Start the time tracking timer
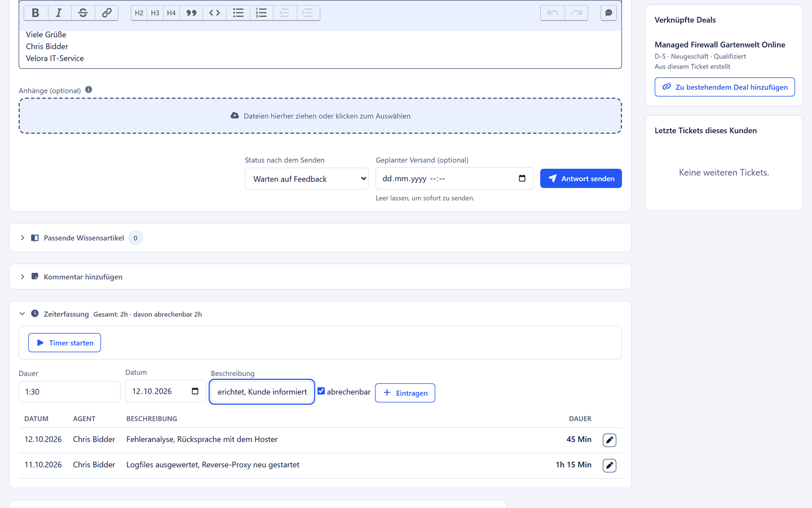This screenshot has width=812, height=508. click(x=65, y=343)
